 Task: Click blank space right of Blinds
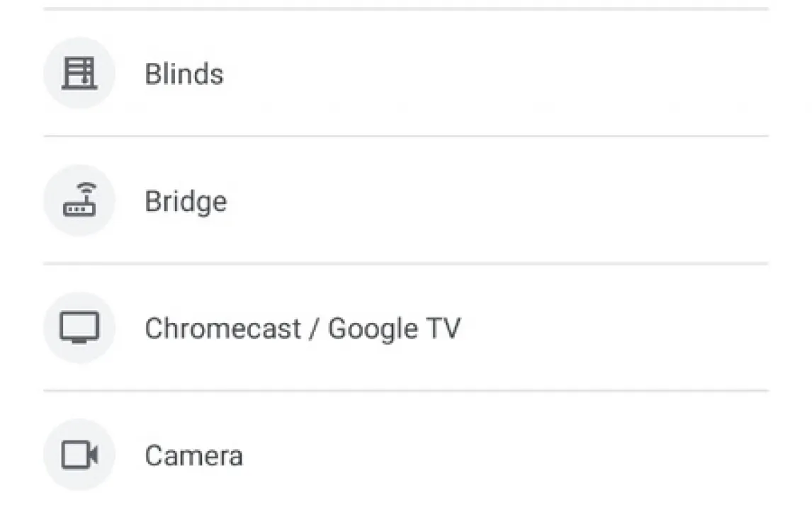496,73
